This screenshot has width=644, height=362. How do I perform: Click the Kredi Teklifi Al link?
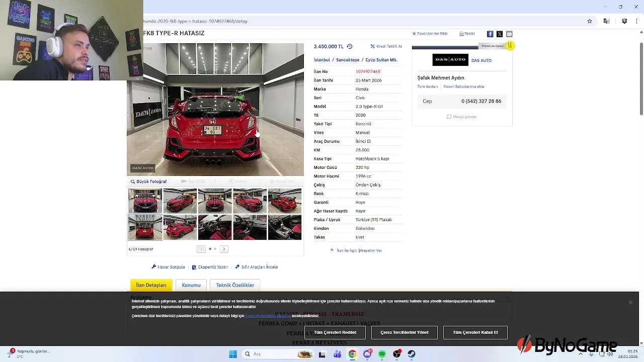(x=386, y=46)
